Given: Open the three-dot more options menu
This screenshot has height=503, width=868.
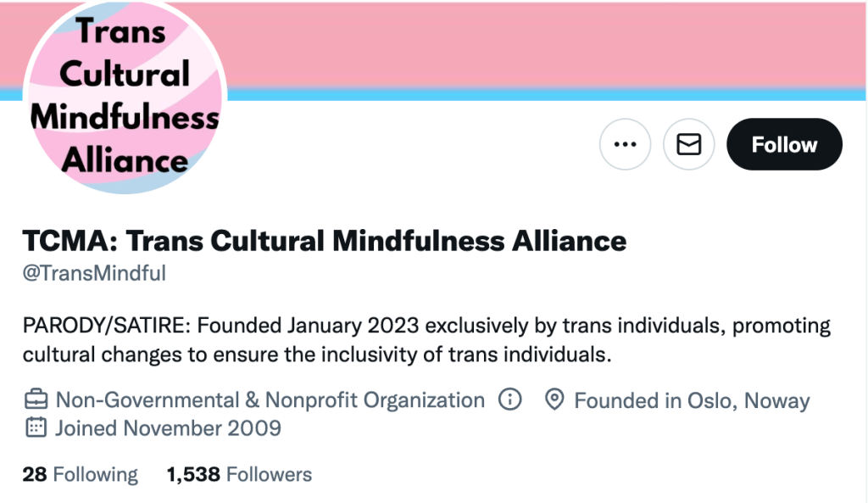Looking at the screenshot, I should pos(625,145).
